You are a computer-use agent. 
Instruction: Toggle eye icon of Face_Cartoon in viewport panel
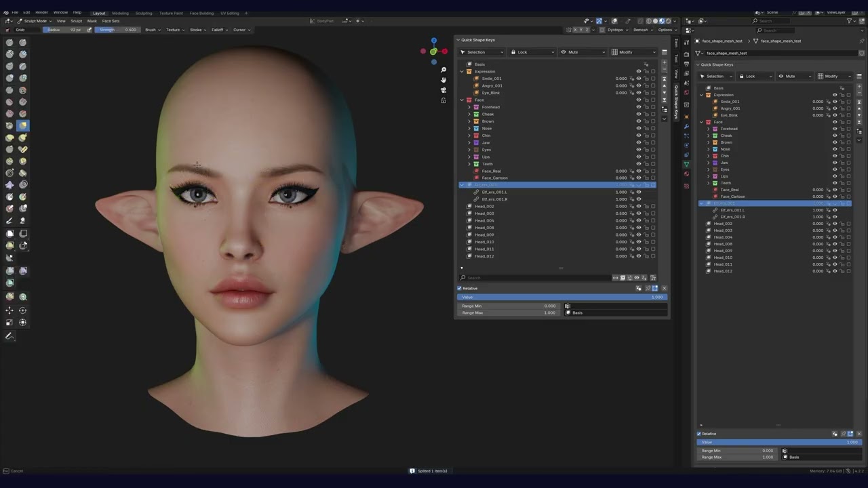(639, 178)
